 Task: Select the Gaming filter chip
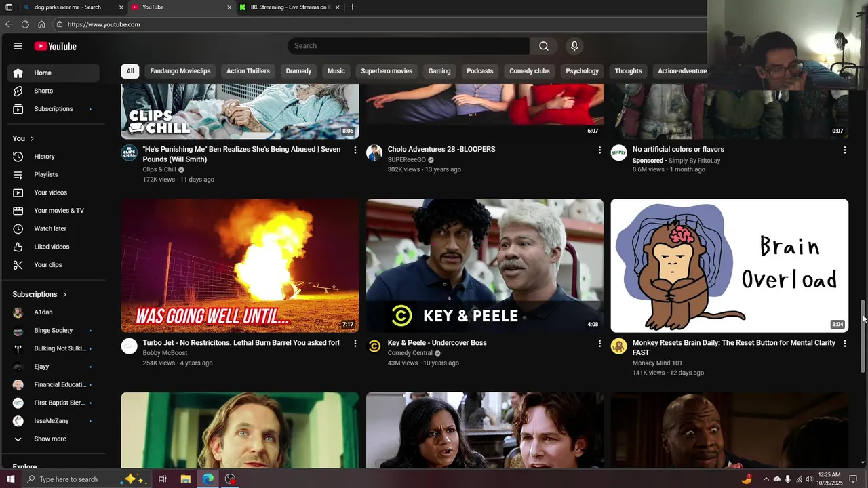click(x=439, y=71)
